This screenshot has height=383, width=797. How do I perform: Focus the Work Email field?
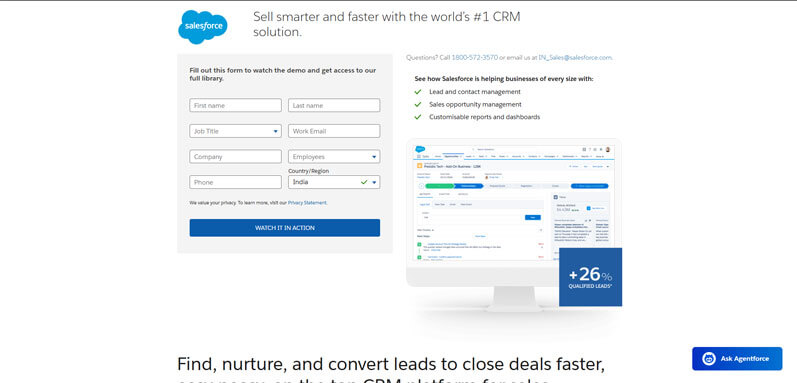[334, 131]
